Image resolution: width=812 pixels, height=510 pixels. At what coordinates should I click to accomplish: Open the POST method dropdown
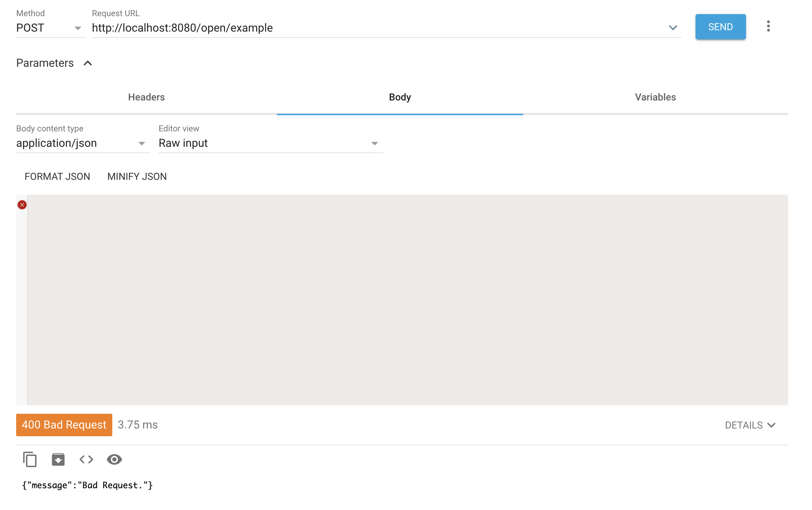(x=51, y=28)
